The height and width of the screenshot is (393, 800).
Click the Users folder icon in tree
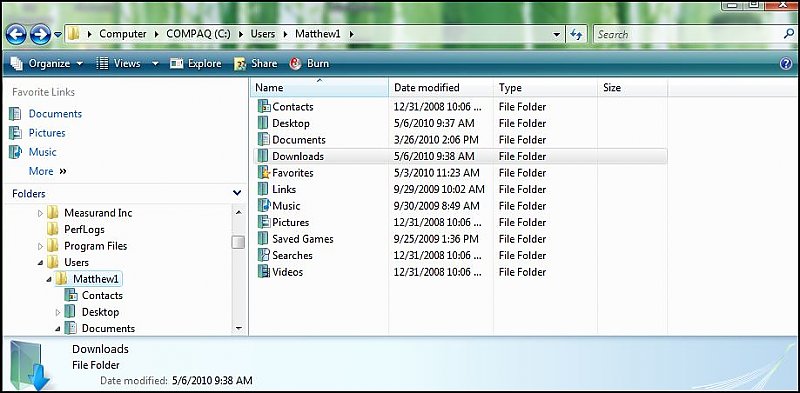(53, 262)
